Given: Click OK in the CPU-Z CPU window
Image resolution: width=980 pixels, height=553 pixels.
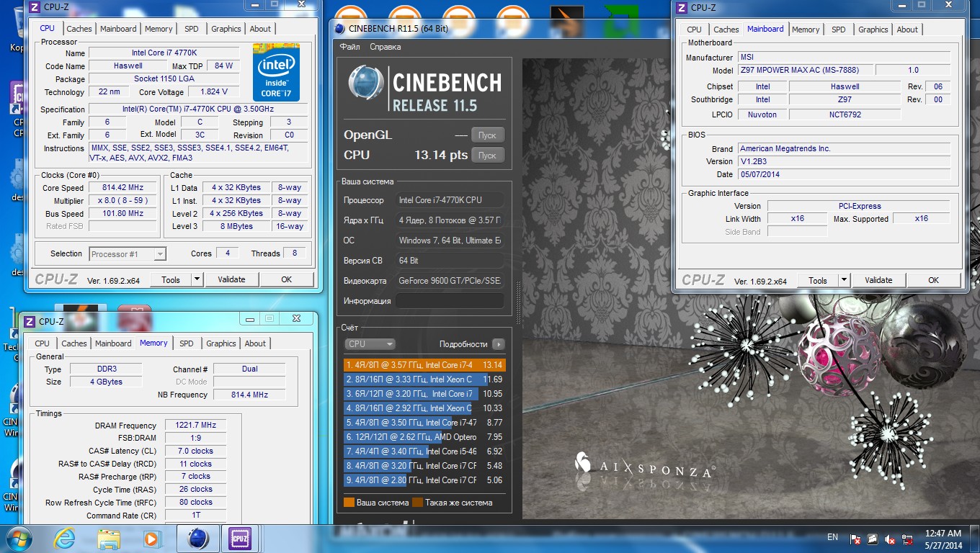Looking at the screenshot, I should pyautogui.click(x=286, y=279).
